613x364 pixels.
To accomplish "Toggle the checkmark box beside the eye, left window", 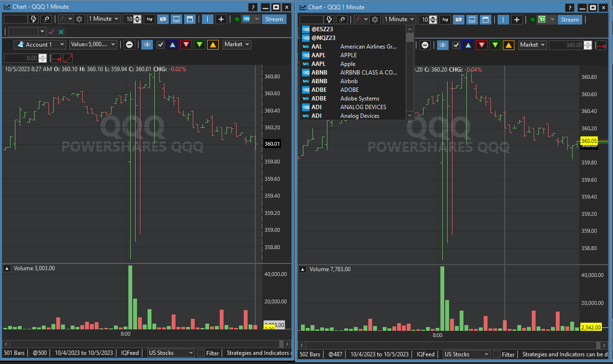I will point(161,45).
